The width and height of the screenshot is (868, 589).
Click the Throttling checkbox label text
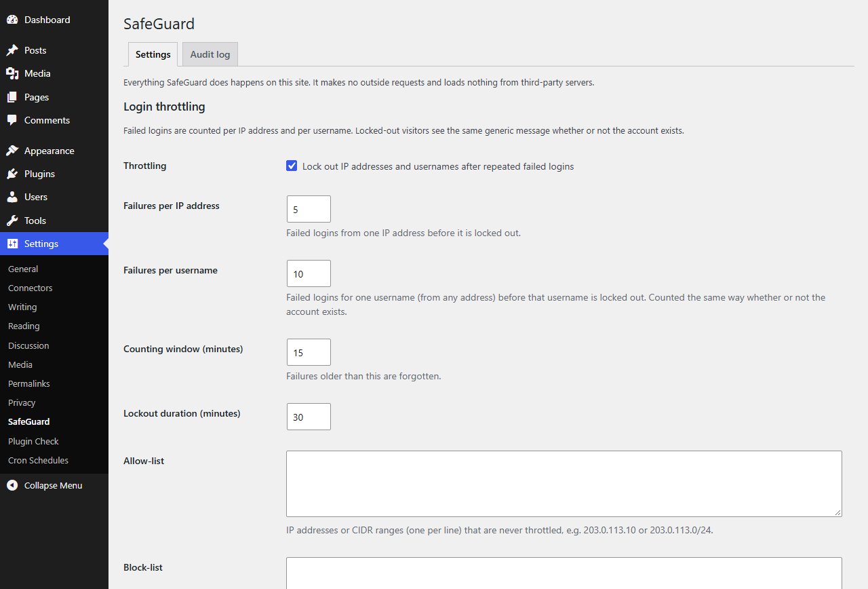[438, 166]
